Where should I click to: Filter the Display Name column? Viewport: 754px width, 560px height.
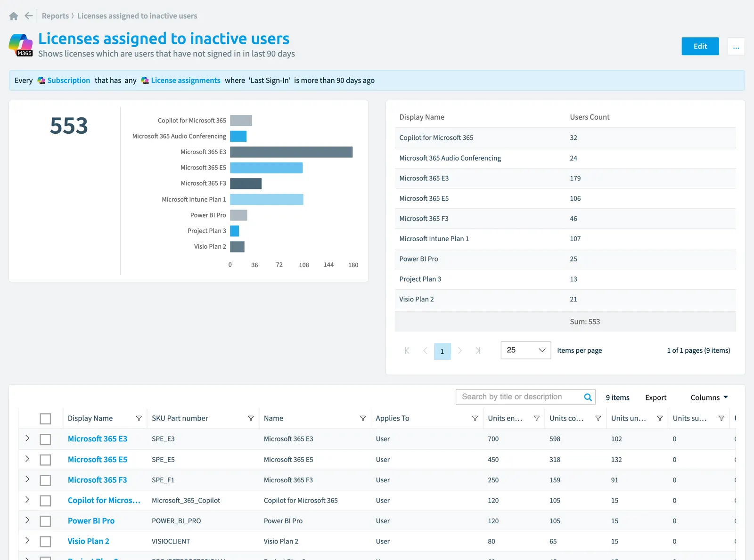click(x=139, y=418)
